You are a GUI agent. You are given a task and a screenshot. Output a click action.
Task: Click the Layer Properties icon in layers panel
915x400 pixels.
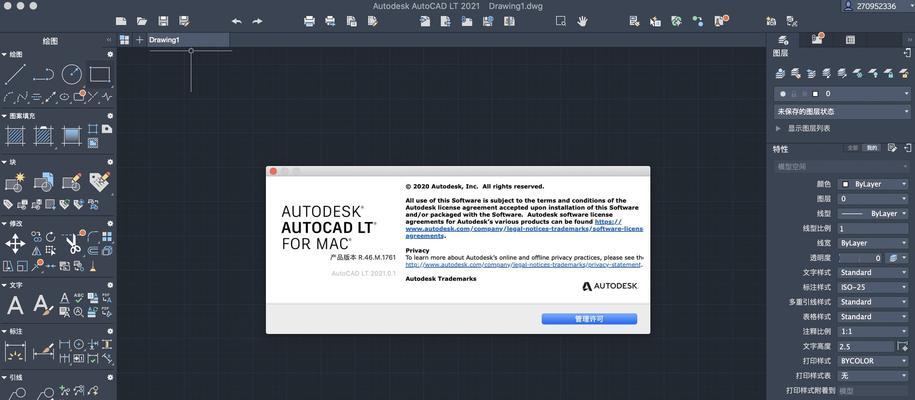(x=780, y=74)
